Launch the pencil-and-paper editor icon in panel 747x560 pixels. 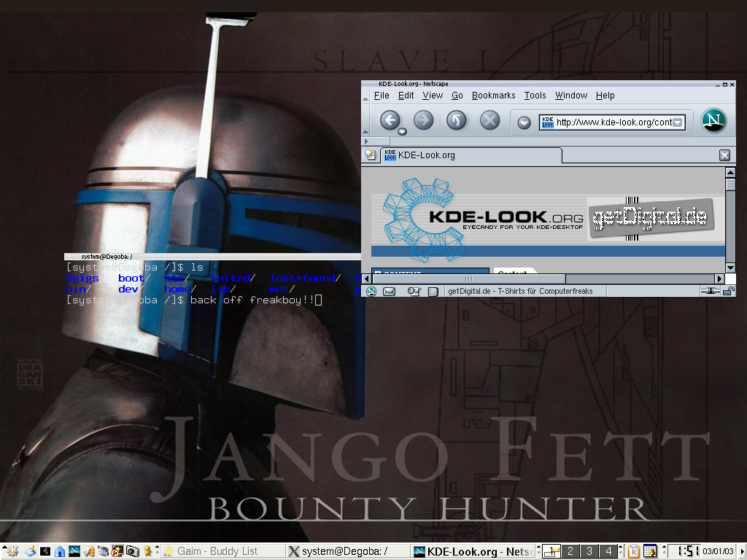[x=31, y=551]
